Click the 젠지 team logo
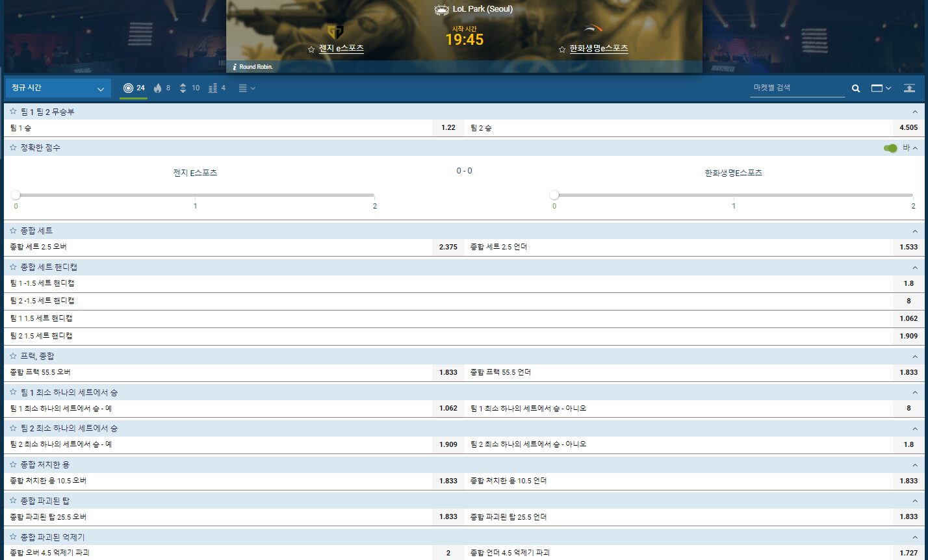 point(335,30)
